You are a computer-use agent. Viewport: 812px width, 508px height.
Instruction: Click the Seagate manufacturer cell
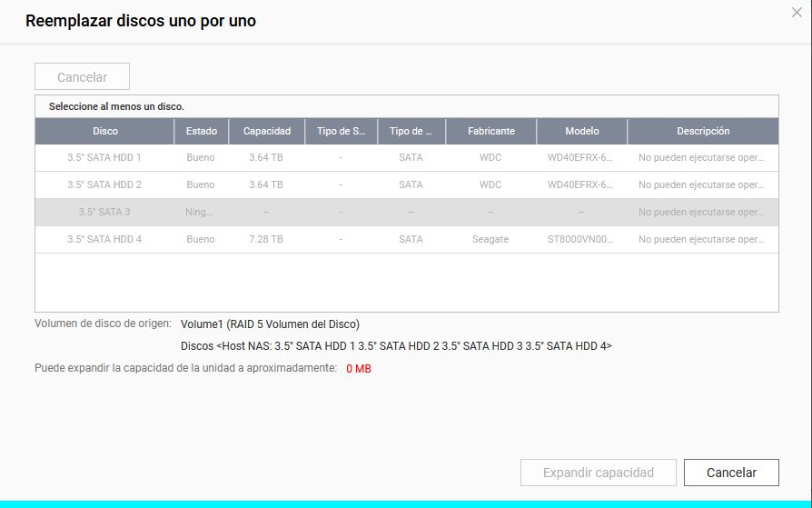click(490, 239)
